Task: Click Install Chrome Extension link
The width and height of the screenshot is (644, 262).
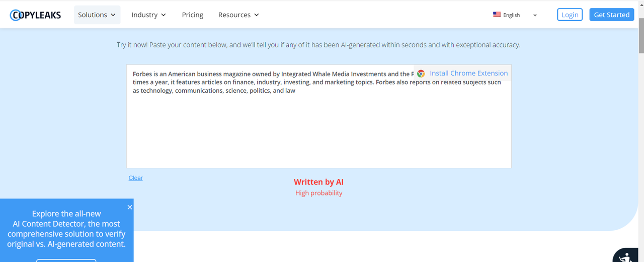Action: [469, 73]
